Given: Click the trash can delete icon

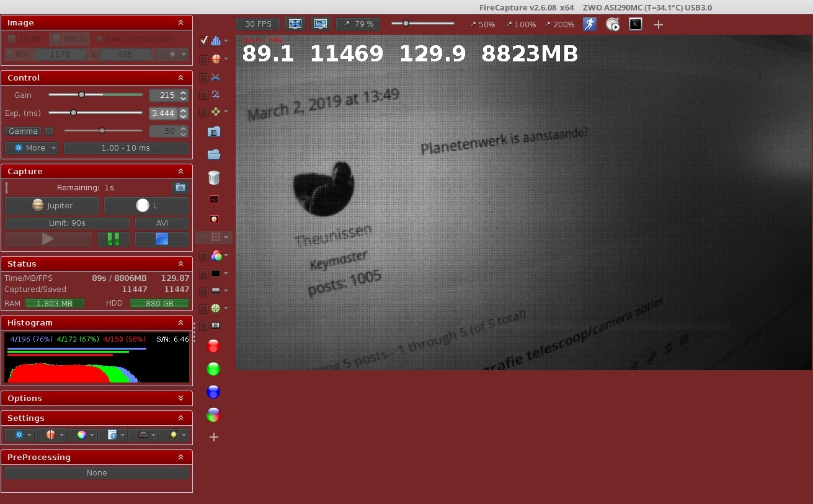Looking at the screenshot, I should 214,177.
